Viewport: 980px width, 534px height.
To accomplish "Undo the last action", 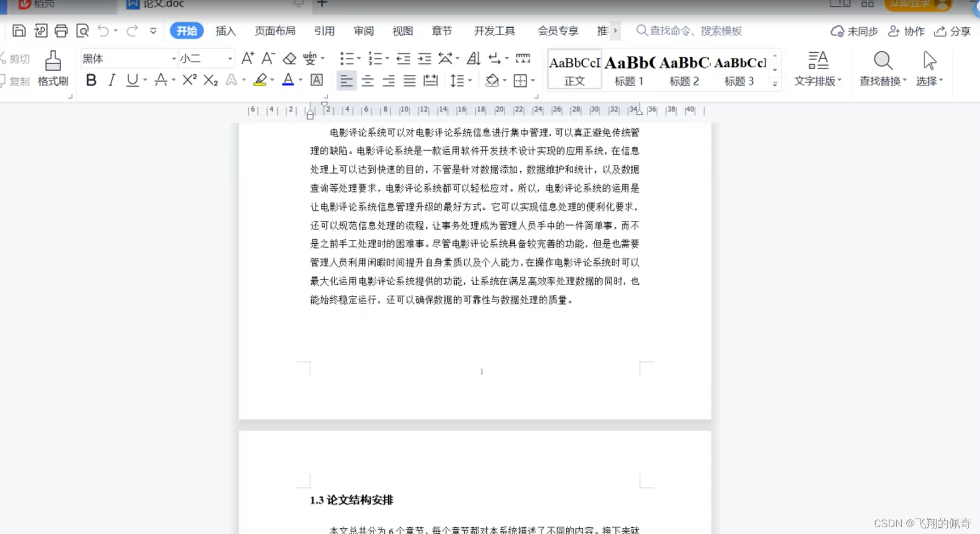I will click(x=103, y=31).
